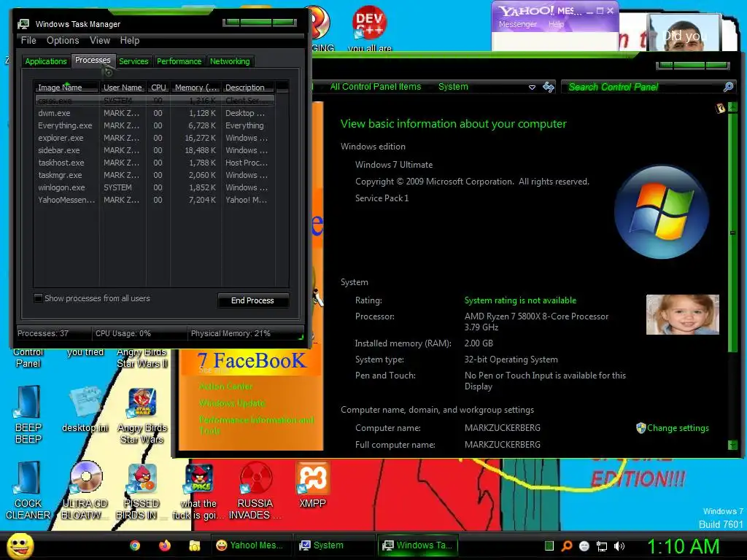The image size is (747, 560).
Task: Activate the Windows Ta... taskbar button
Action: [x=418, y=545]
